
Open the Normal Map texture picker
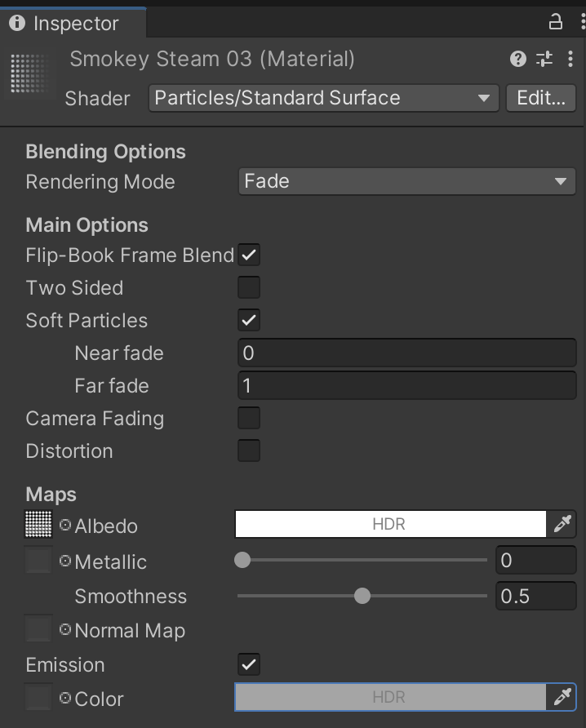coord(65,630)
